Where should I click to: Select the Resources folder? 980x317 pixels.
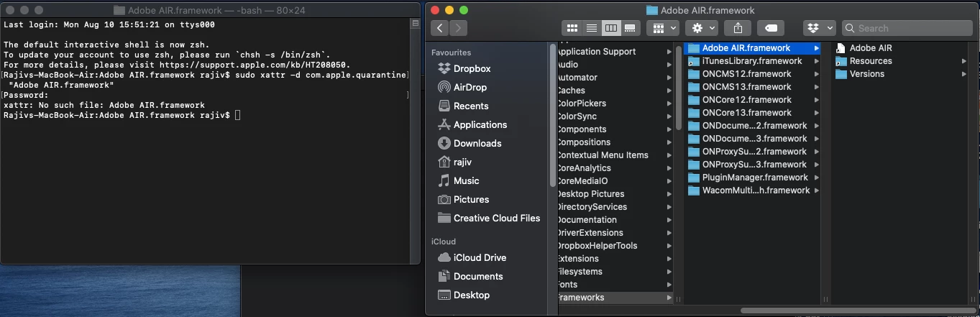(x=902, y=61)
